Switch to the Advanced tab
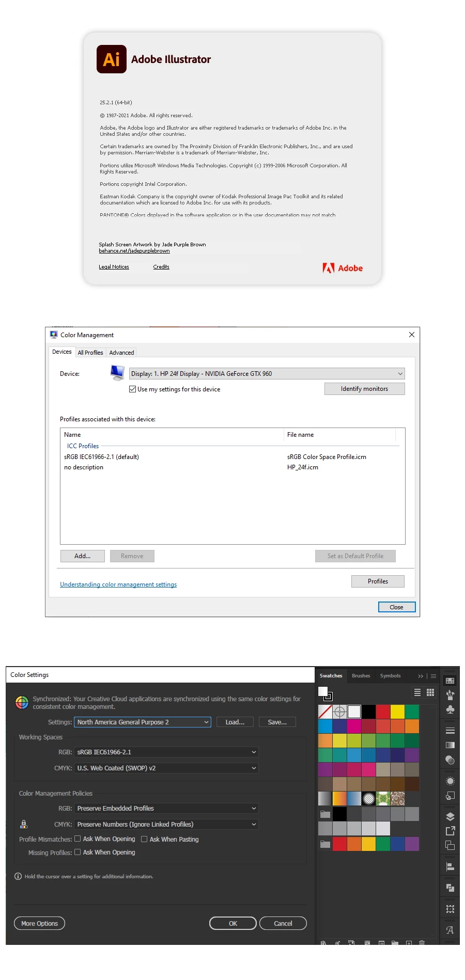This screenshot has height=980, width=465. pos(121,353)
